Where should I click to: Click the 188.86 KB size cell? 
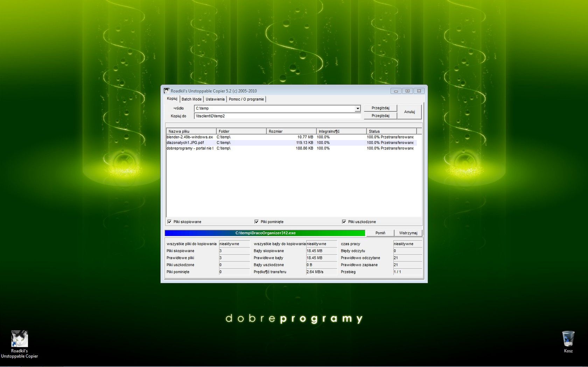click(304, 148)
